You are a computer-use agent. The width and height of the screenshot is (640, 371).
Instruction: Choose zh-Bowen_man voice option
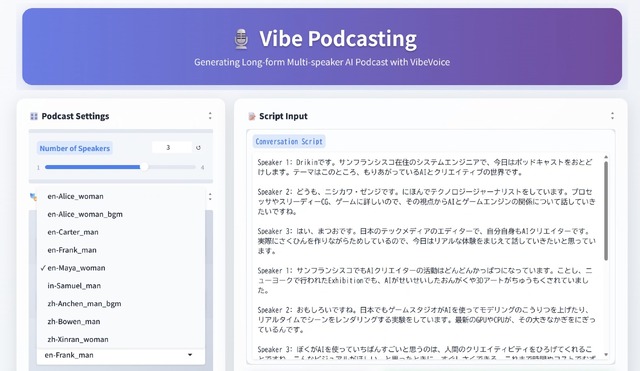click(x=121, y=322)
